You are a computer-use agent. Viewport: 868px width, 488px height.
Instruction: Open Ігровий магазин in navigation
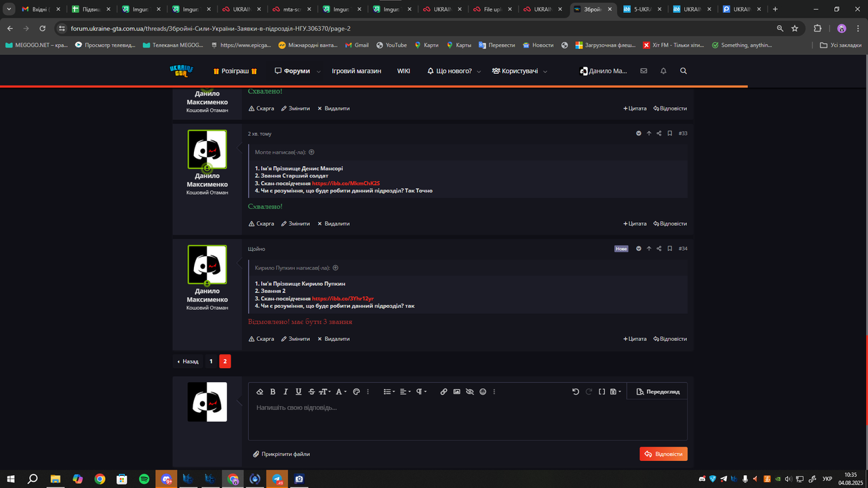[x=357, y=71]
